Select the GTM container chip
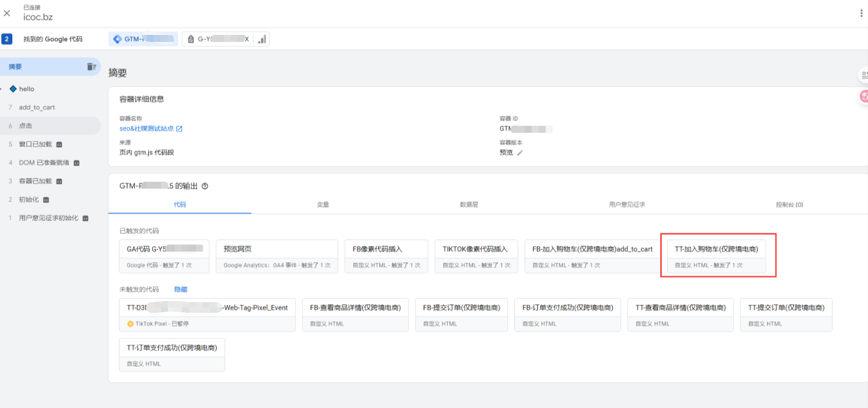Image resolution: width=868 pixels, height=408 pixels. coord(143,39)
